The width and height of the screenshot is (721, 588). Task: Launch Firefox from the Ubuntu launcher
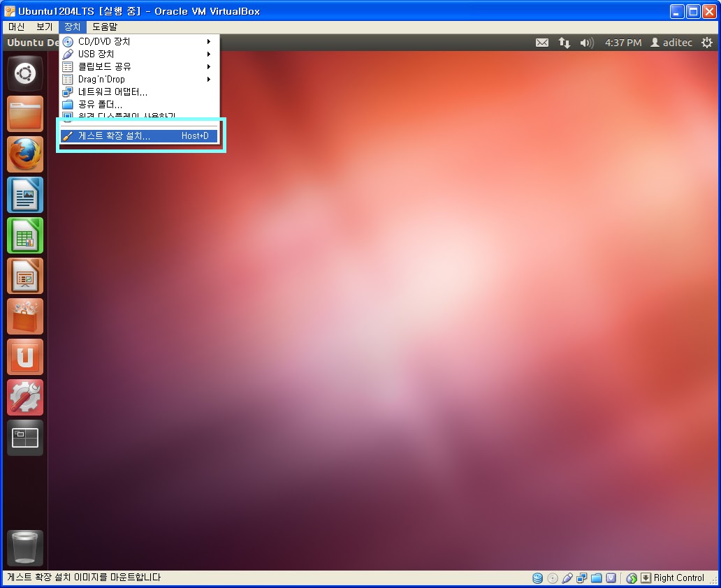(x=24, y=154)
